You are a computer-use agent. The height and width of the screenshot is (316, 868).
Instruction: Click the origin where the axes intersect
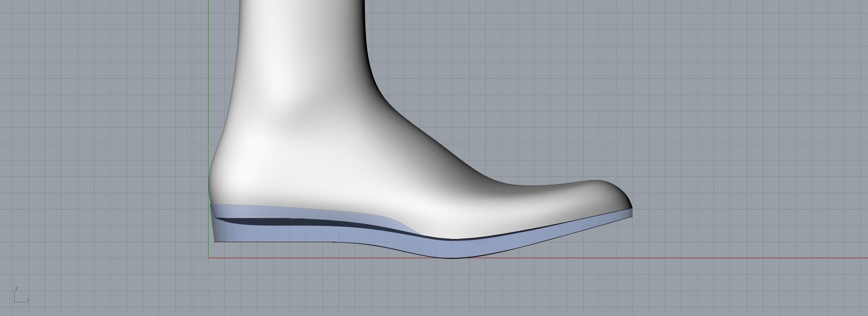[x=208, y=258]
